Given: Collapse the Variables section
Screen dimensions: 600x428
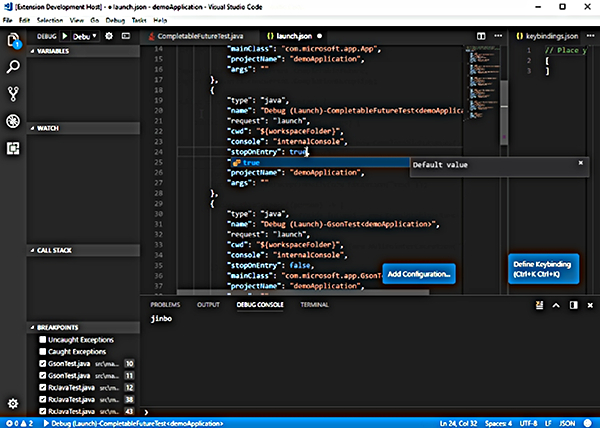Looking at the screenshot, I should 83,51.
